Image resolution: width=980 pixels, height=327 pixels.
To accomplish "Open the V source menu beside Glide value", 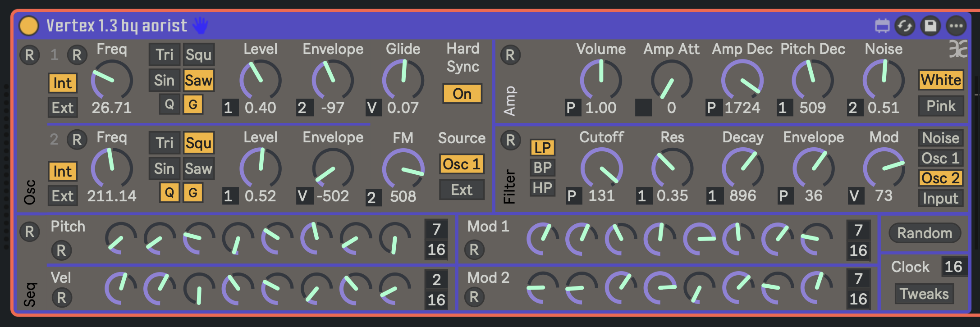I will click(372, 108).
